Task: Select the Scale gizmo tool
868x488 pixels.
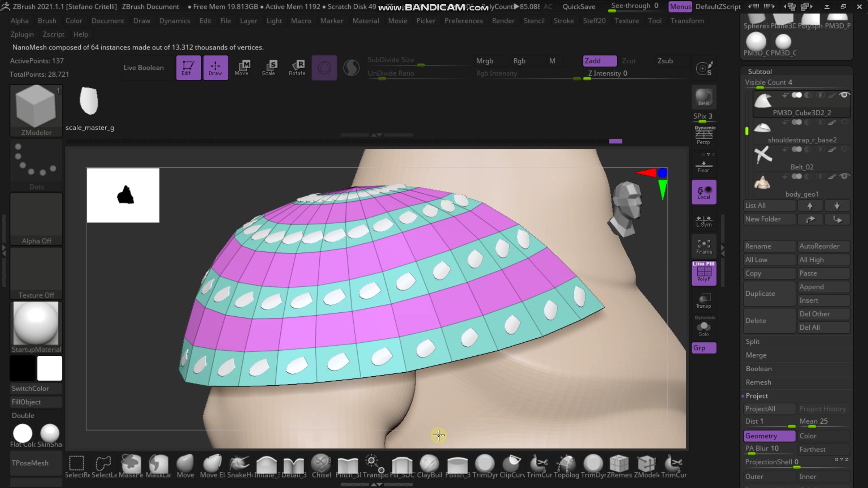Action: (x=269, y=68)
